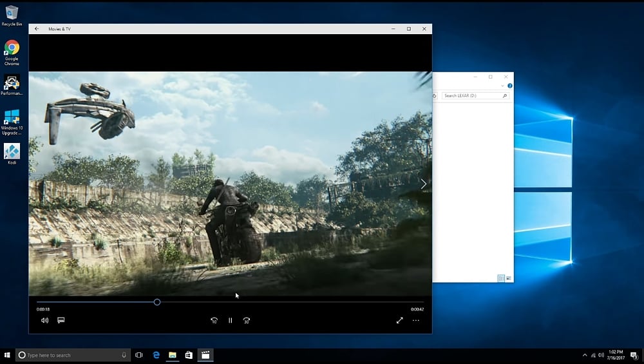Maximize the Movies & TV window
Image resolution: width=644 pixels, height=364 pixels.
coord(409,29)
